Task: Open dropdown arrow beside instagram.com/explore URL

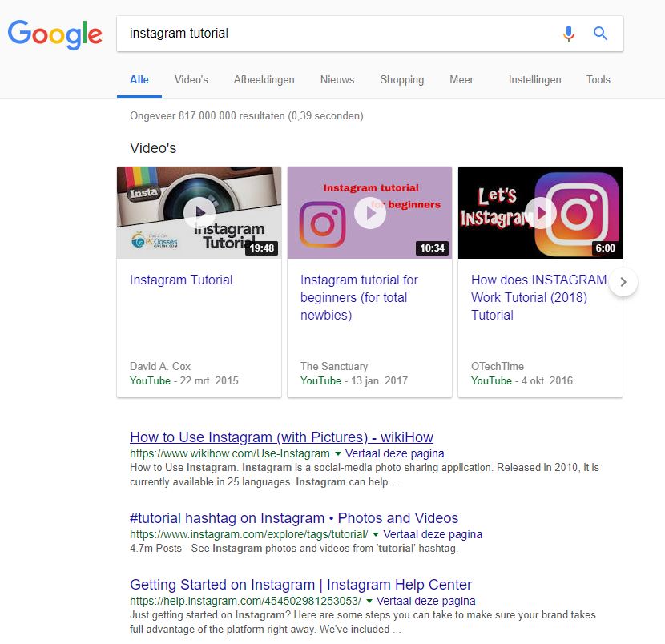Action: (375, 534)
